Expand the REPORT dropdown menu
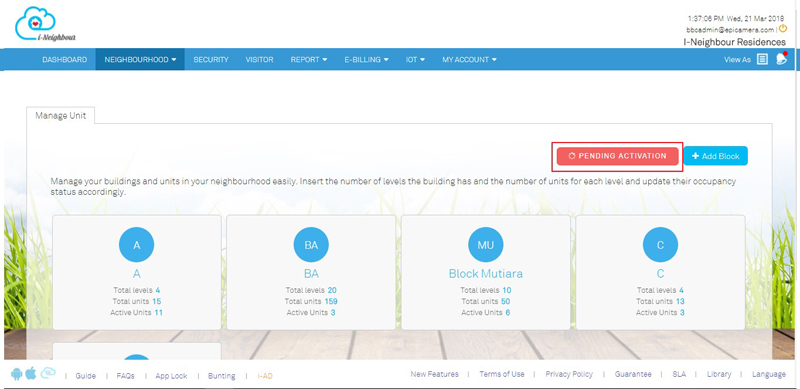 [x=309, y=60]
